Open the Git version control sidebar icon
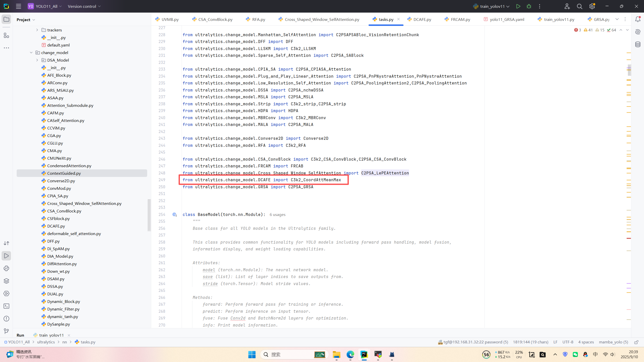644x362 pixels. [7, 331]
